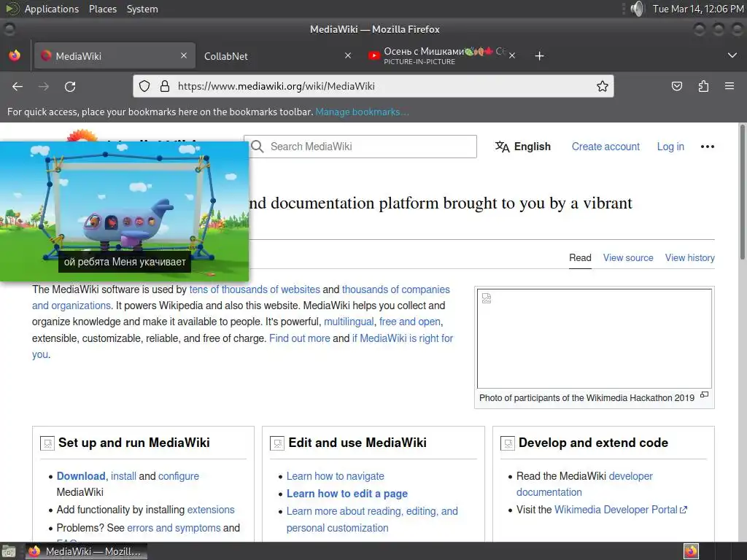The width and height of the screenshot is (747, 560).
Task: Open the free and open link
Action: (410, 322)
